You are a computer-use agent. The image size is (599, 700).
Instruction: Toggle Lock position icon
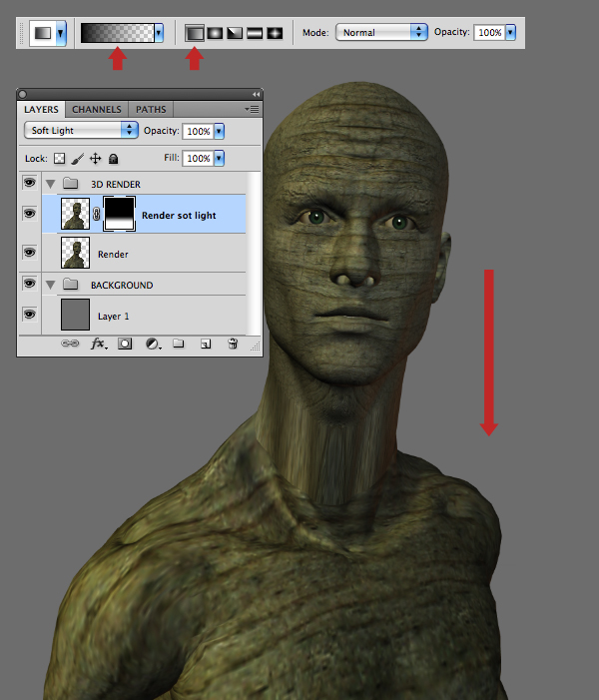(x=96, y=159)
